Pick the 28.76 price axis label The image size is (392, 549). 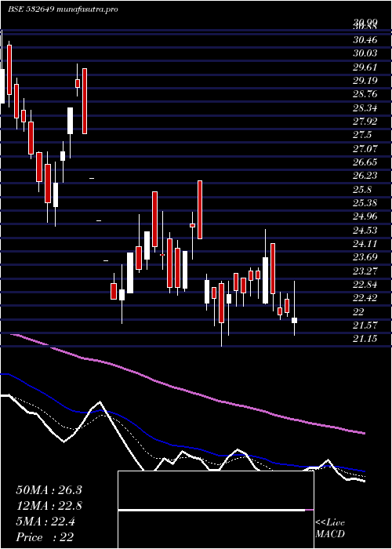click(365, 94)
